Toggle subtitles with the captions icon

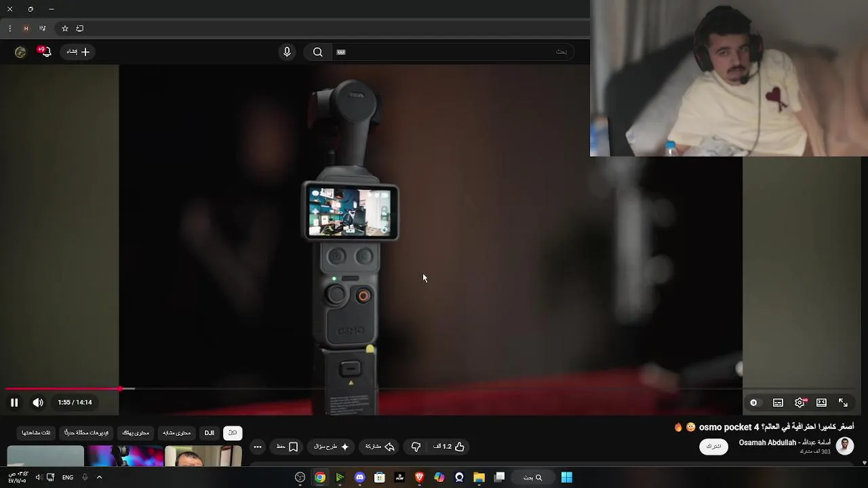tap(778, 403)
